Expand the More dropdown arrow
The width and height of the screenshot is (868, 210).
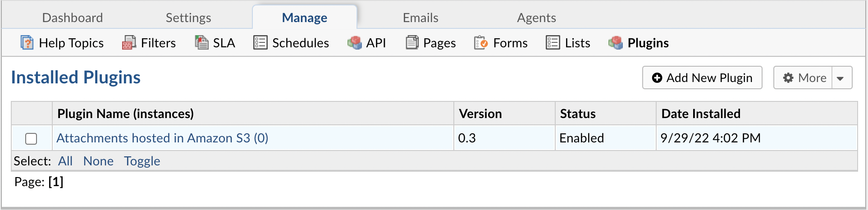pyautogui.click(x=841, y=78)
